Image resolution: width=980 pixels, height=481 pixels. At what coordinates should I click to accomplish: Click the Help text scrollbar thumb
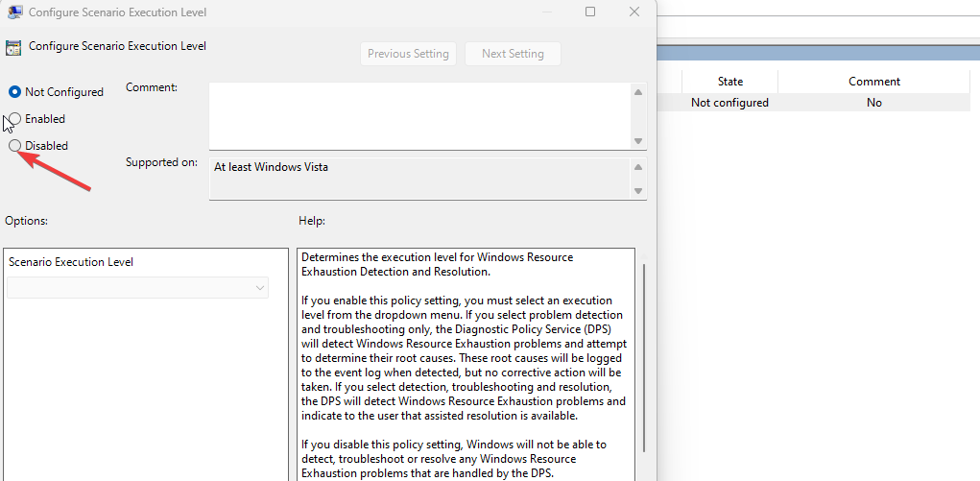point(644,358)
